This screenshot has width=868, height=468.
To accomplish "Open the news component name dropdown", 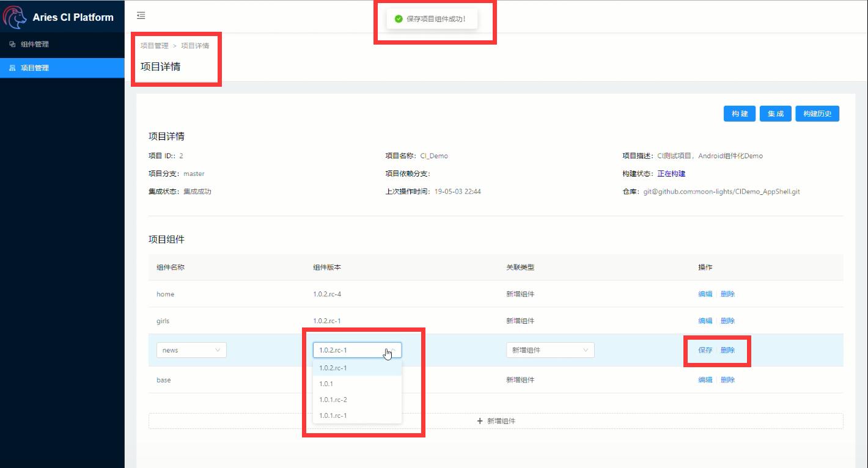I will [191, 350].
